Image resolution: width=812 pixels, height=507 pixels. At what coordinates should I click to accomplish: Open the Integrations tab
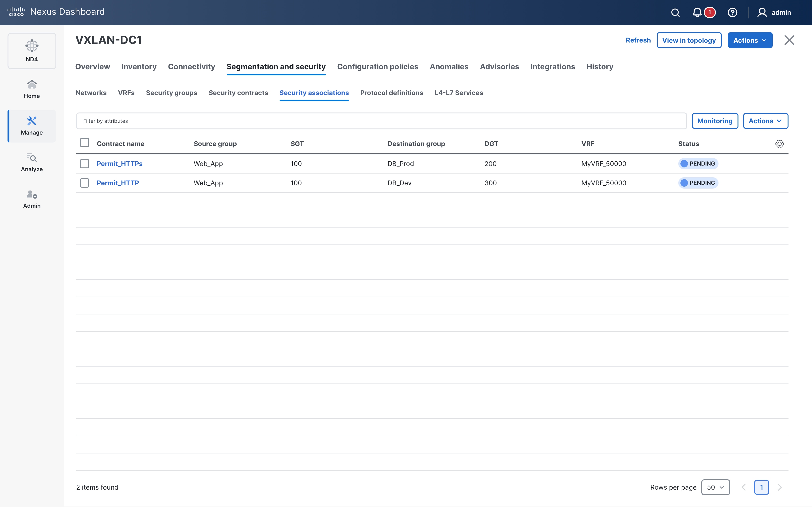(553, 67)
